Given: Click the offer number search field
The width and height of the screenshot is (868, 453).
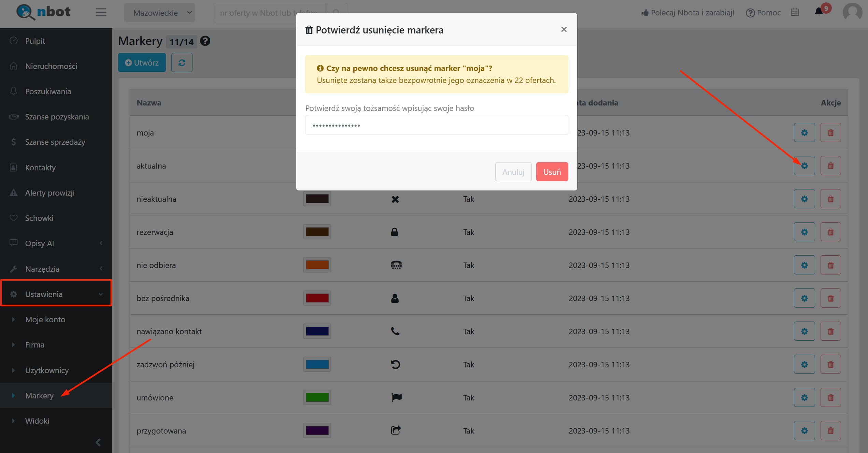Looking at the screenshot, I should click(270, 13).
